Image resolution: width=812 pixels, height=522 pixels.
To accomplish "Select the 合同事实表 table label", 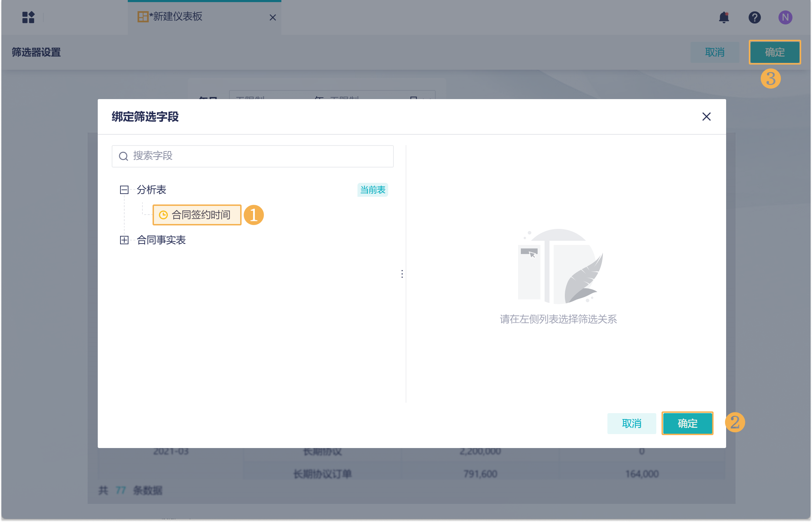I will [161, 240].
